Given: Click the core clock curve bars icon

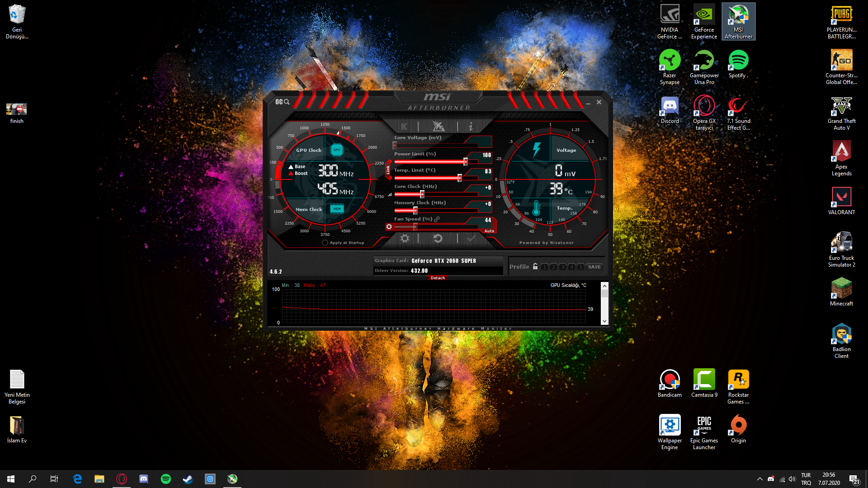Looking at the screenshot, I should [390, 195].
